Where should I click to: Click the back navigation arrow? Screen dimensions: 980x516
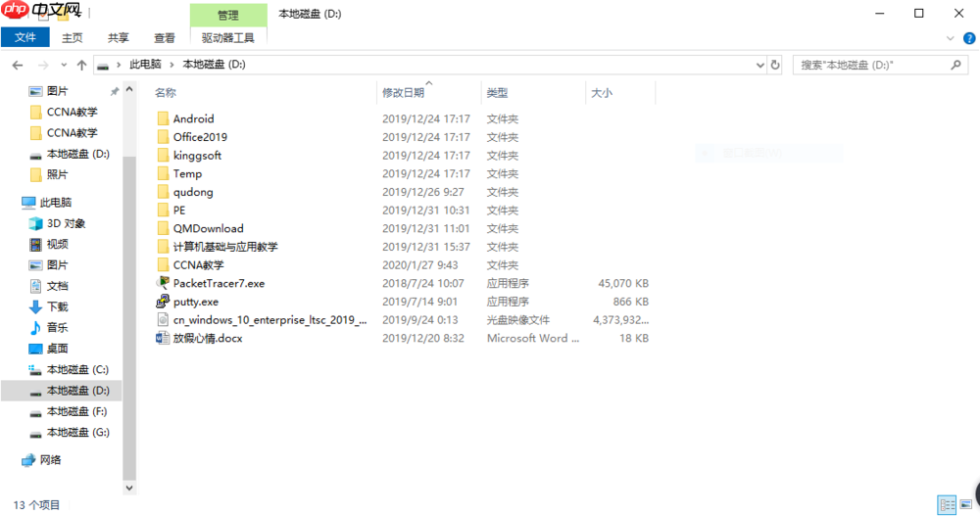click(18, 65)
